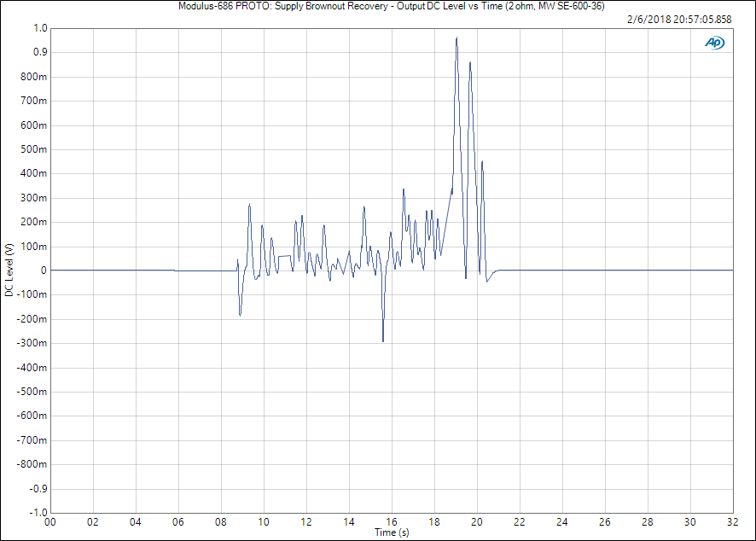The width and height of the screenshot is (756, 541).
Task: Click the '14' time axis tick label
Action: (349, 521)
